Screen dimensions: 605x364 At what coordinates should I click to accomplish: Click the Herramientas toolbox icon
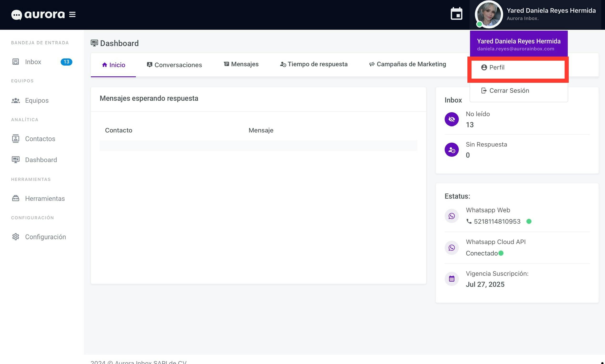[x=16, y=198]
